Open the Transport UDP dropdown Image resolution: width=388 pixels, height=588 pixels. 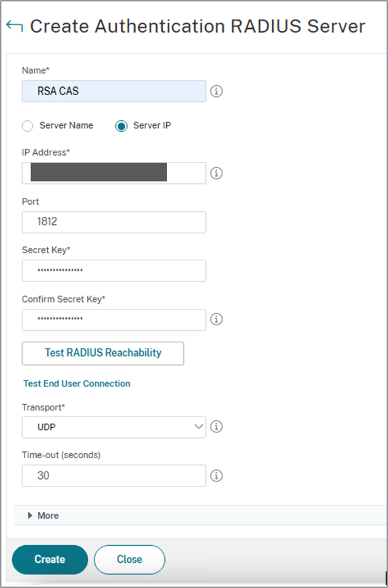(114, 427)
